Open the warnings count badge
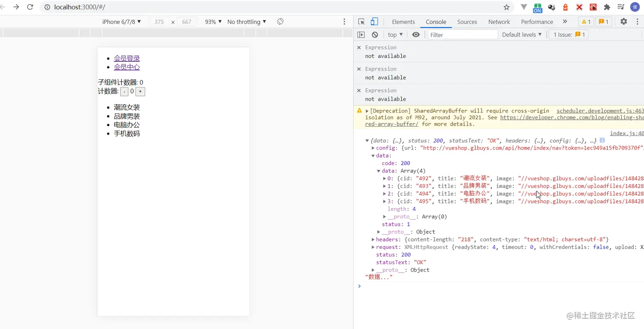644x329 pixels. coord(586,22)
